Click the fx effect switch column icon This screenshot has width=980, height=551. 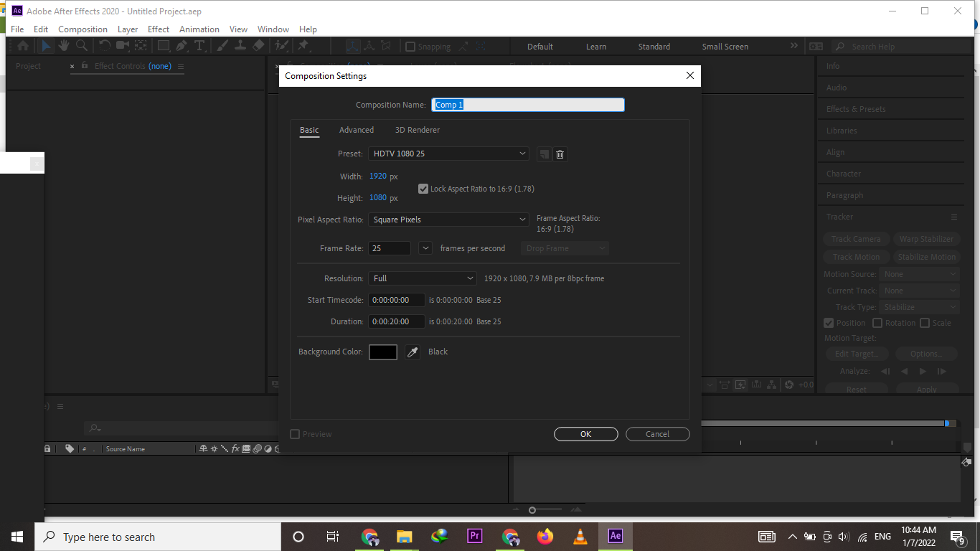pos(235,448)
